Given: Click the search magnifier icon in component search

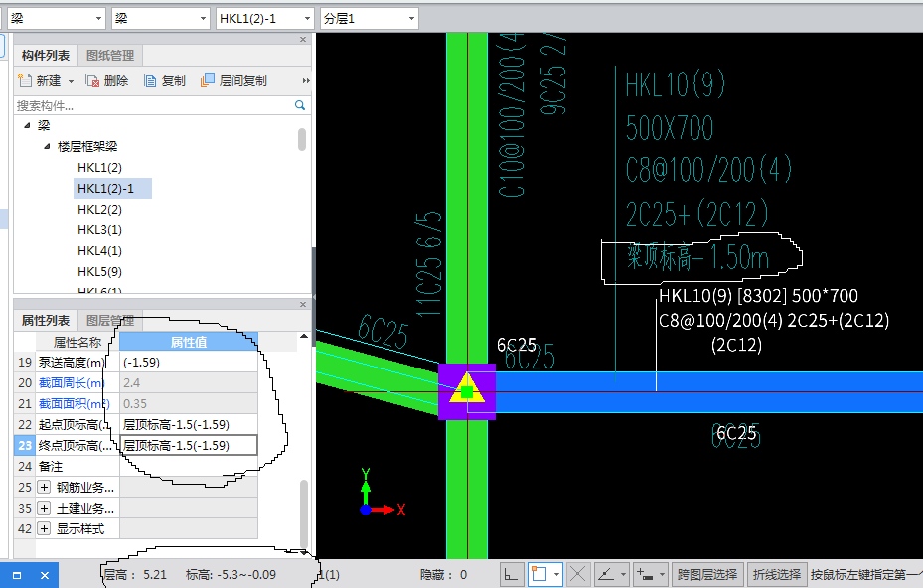Looking at the screenshot, I should pyautogui.click(x=300, y=105).
